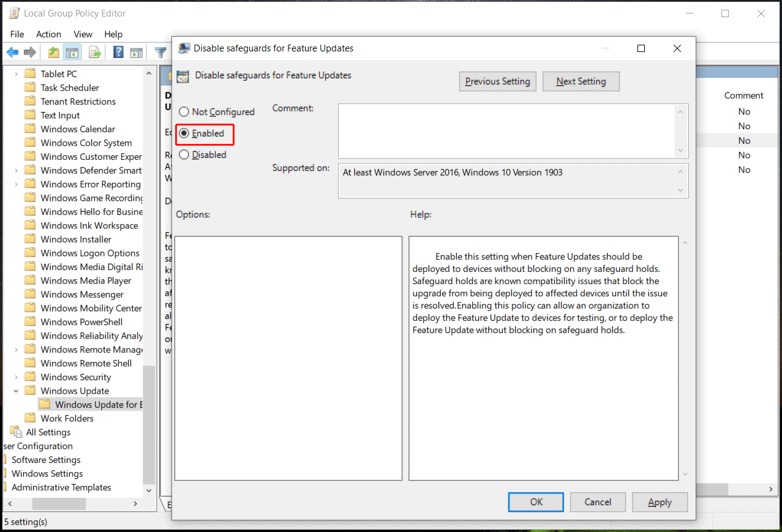Click folder icon next to Tenant Restrictions
The height and width of the screenshot is (532, 782).
click(30, 102)
